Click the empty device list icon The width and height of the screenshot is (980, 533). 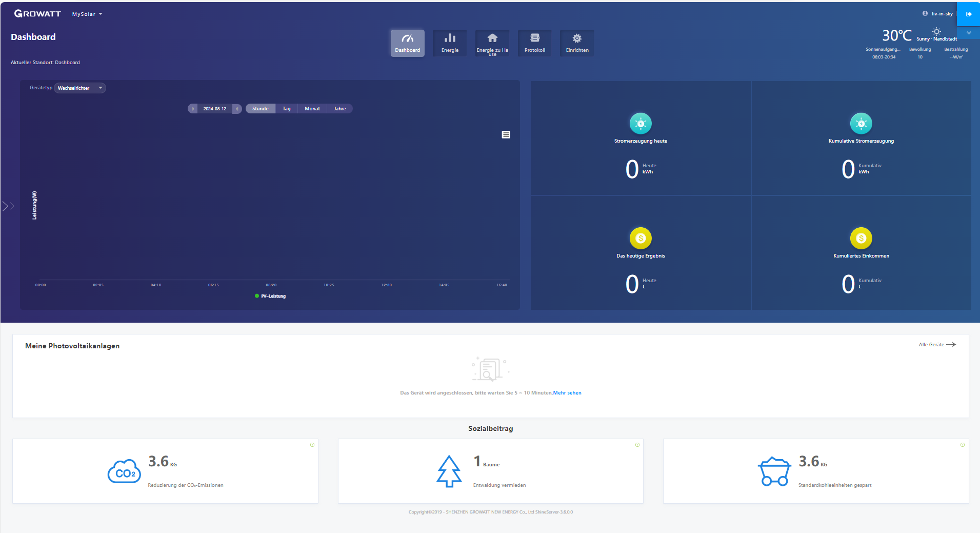click(x=490, y=369)
